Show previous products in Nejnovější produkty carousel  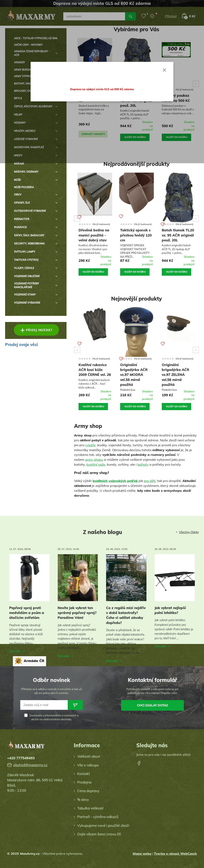[x=77, y=350]
